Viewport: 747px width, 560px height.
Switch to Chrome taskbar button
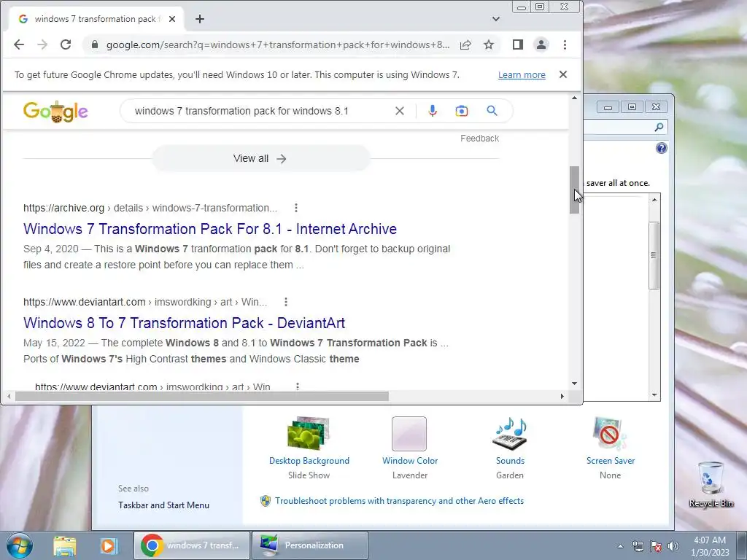coord(192,545)
